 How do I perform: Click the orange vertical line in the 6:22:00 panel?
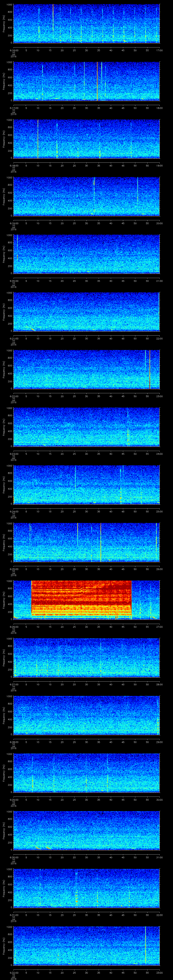tap(150, 369)
